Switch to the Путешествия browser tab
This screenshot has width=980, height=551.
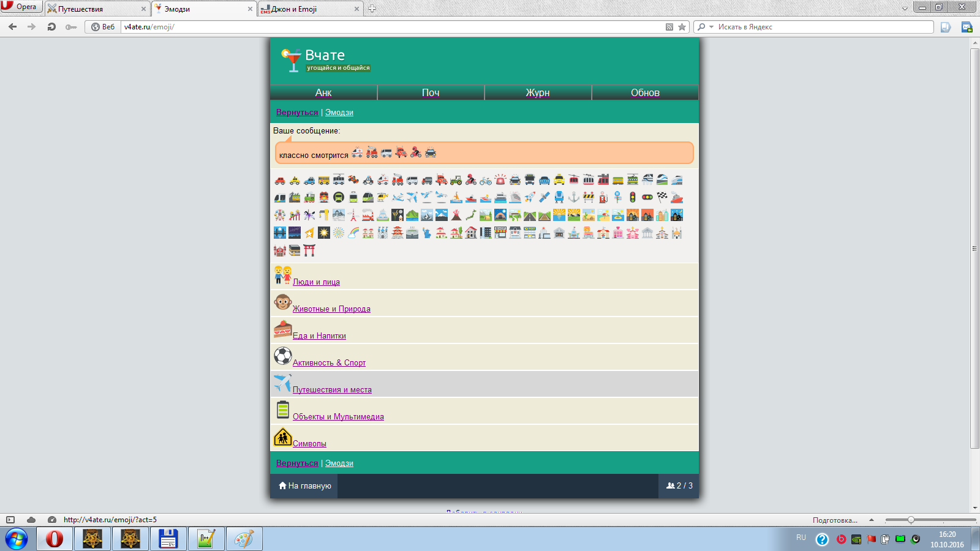coord(97,9)
